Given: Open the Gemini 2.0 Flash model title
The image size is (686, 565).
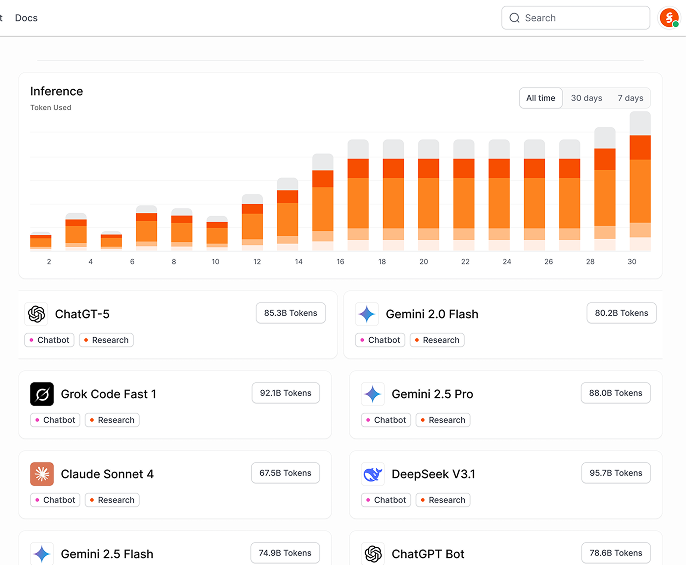Looking at the screenshot, I should pyautogui.click(x=432, y=314).
